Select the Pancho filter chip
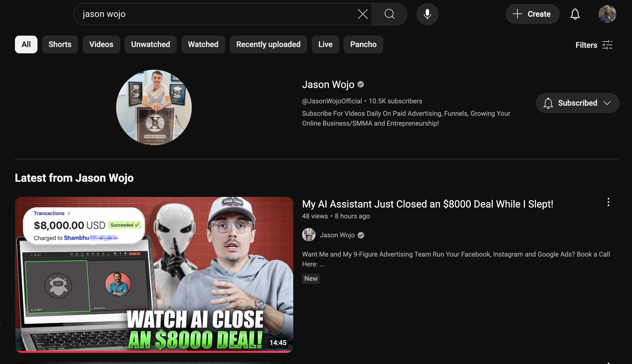This screenshot has width=632, height=364. click(363, 44)
